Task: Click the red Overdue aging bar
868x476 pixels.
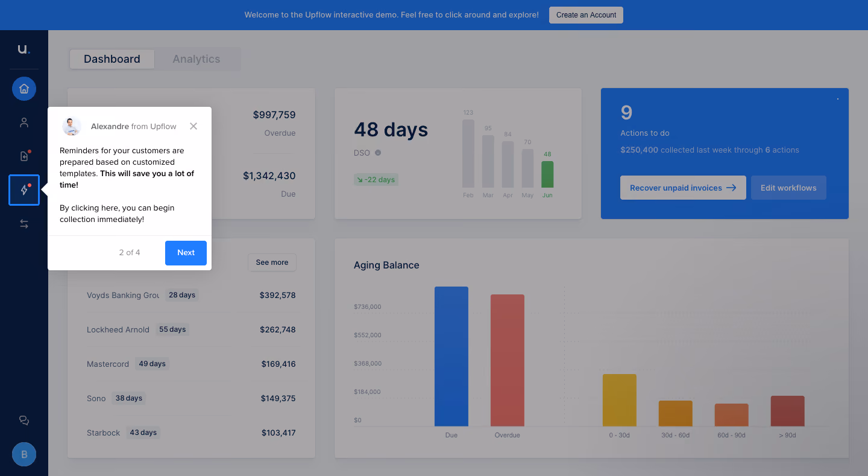Action: click(508, 360)
